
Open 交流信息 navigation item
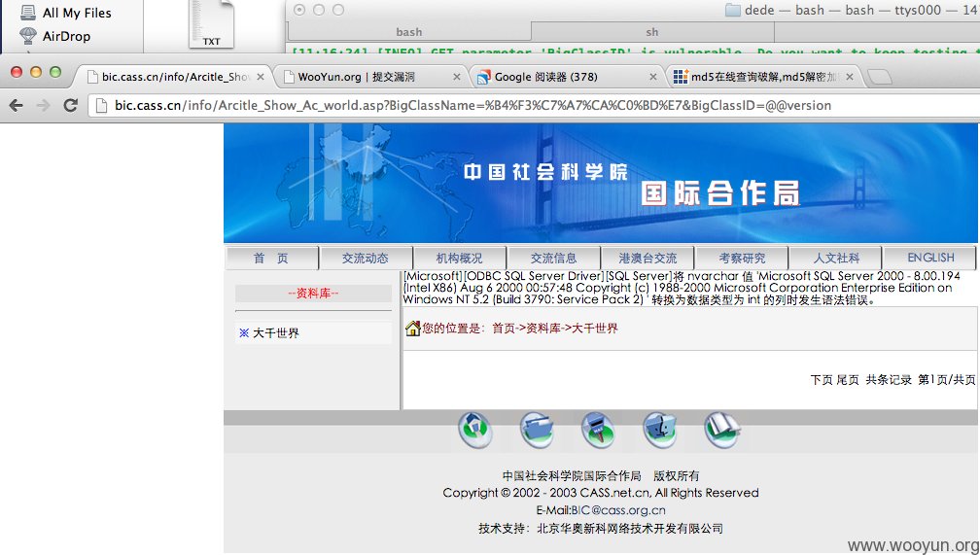pos(554,259)
